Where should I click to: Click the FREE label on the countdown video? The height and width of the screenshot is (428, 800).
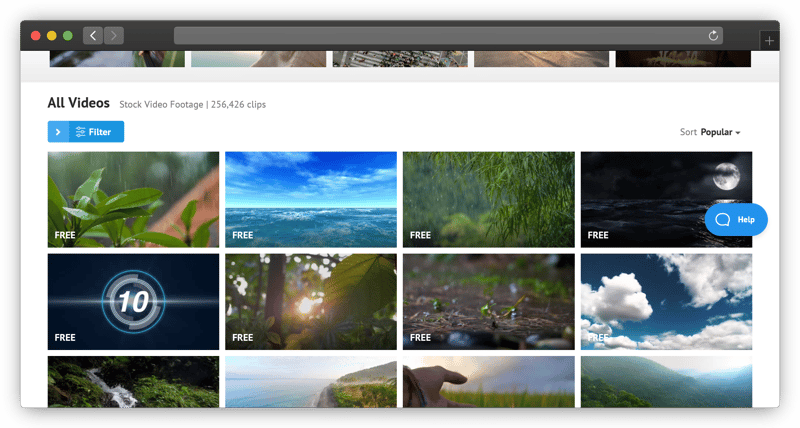[x=65, y=338]
